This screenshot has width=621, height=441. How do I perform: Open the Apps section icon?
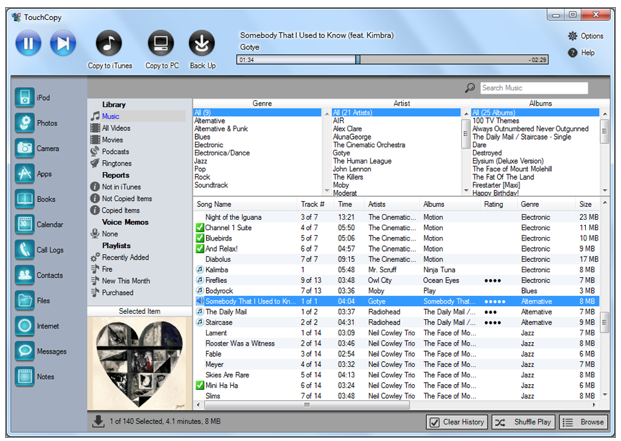[25, 173]
